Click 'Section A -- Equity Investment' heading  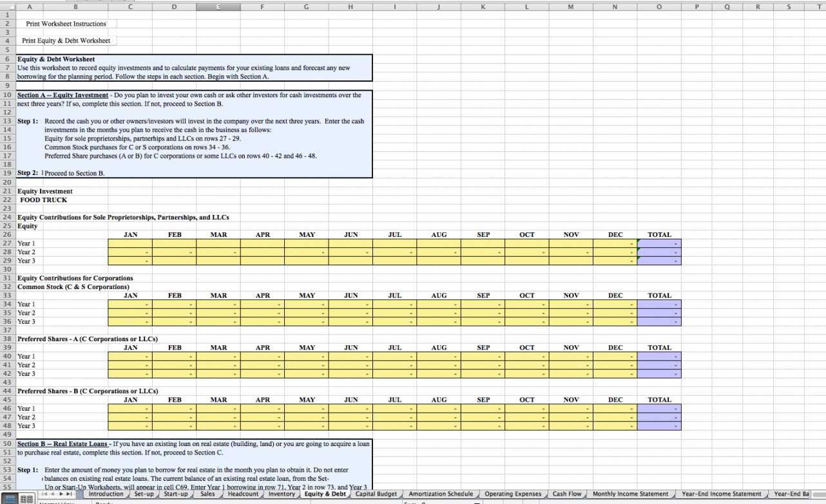click(x=62, y=95)
